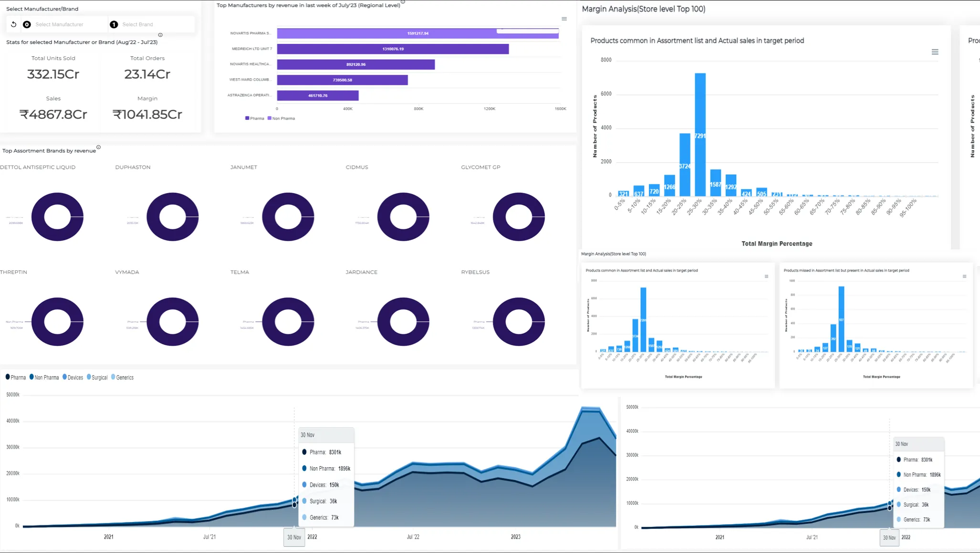The image size is (980, 553).
Task: Open menu icon of Products missed chart
Action: [964, 276]
